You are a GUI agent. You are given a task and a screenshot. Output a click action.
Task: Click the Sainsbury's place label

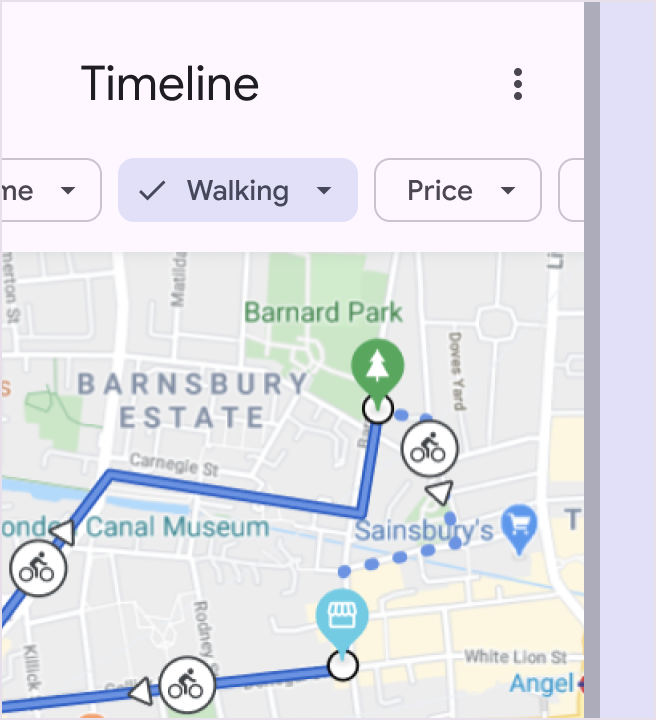coord(424,529)
